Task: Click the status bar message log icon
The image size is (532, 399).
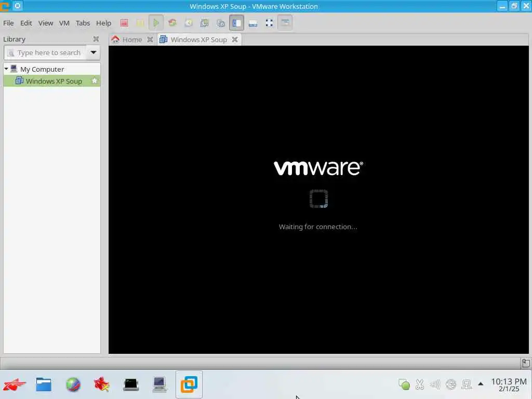Action: [526, 363]
